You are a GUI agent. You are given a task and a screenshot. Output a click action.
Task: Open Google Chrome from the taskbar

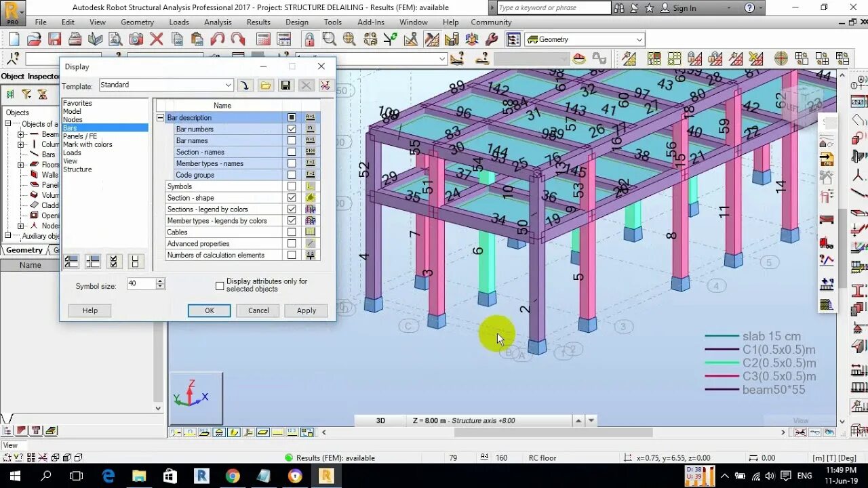[232, 476]
